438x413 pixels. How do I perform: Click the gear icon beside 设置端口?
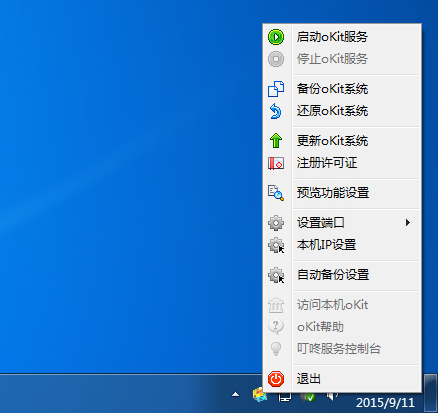(276, 223)
